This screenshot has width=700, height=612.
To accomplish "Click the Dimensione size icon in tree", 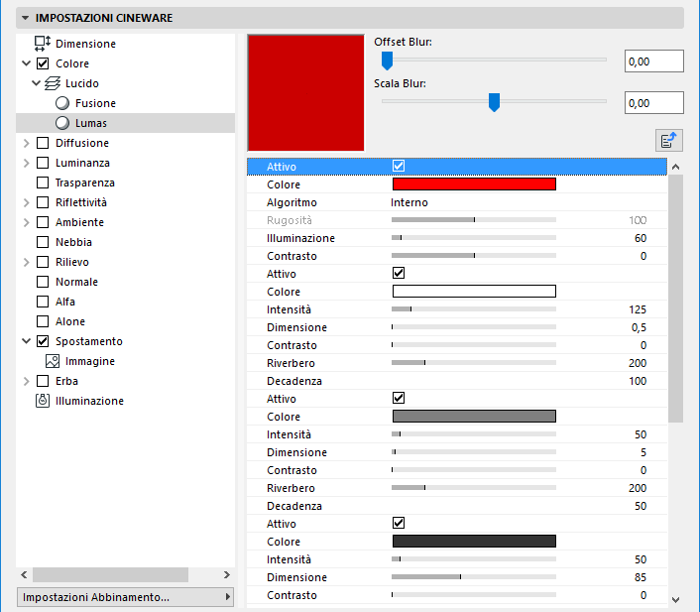I will click(43, 44).
